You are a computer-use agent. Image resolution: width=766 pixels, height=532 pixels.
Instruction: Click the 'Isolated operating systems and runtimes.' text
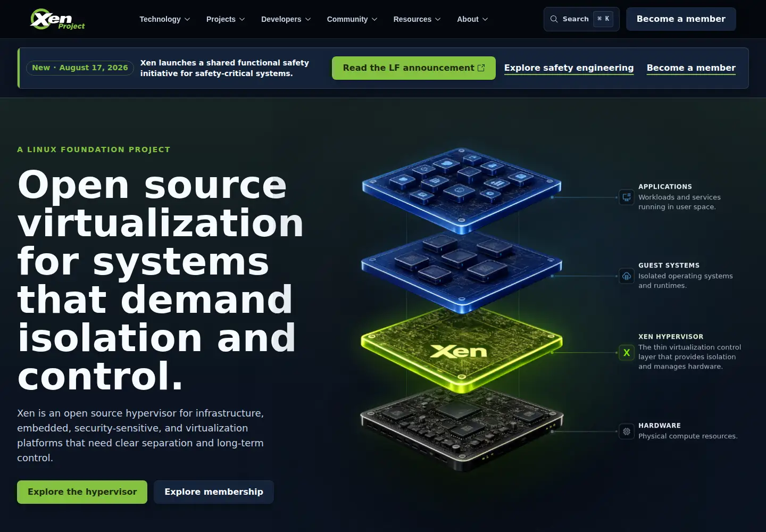coord(686,281)
